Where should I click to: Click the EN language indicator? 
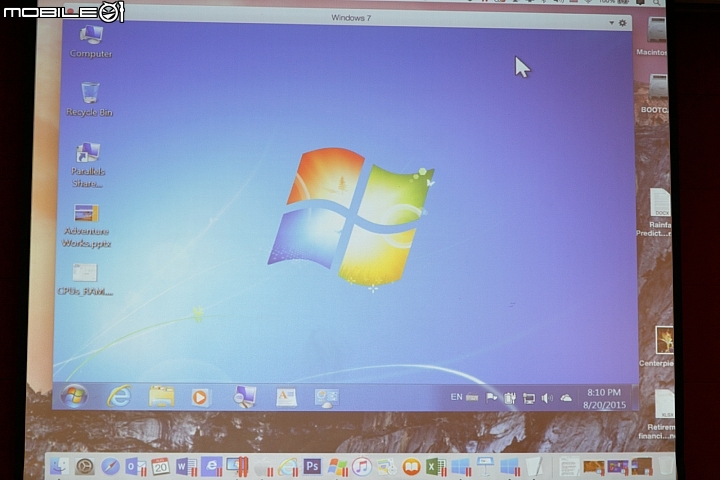click(456, 397)
